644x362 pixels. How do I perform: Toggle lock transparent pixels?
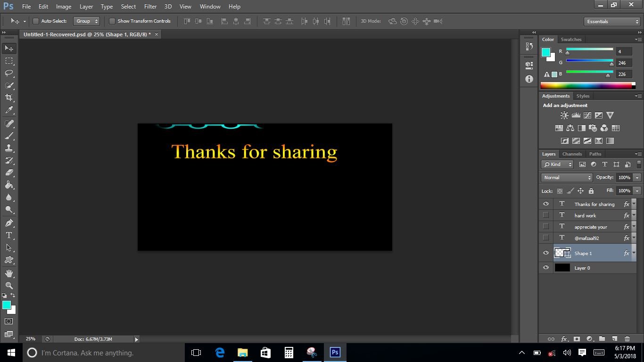[560, 191]
